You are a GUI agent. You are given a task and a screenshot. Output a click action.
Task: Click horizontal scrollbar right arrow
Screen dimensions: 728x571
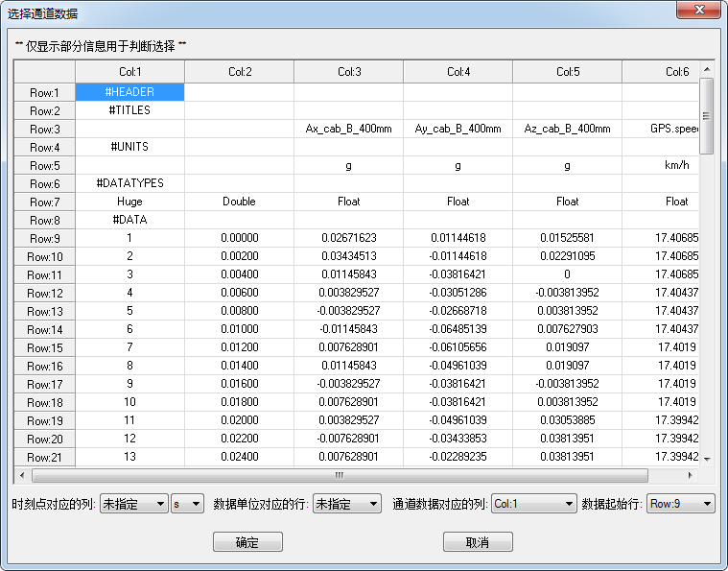point(690,475)
